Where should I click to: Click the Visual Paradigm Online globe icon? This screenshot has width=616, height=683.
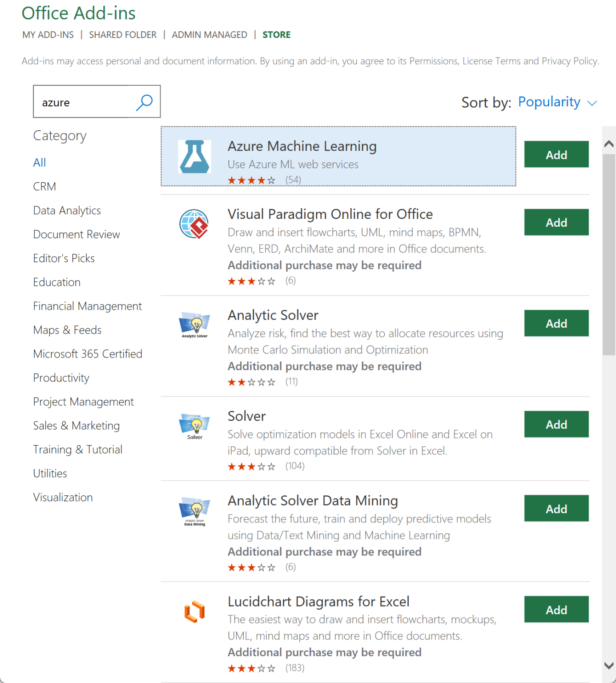(x=194, y=224)
